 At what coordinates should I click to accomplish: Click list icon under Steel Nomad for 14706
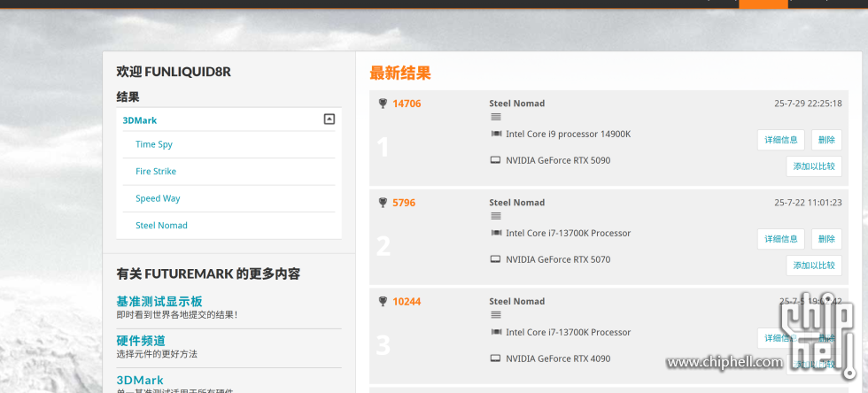(x=496, y=117)
